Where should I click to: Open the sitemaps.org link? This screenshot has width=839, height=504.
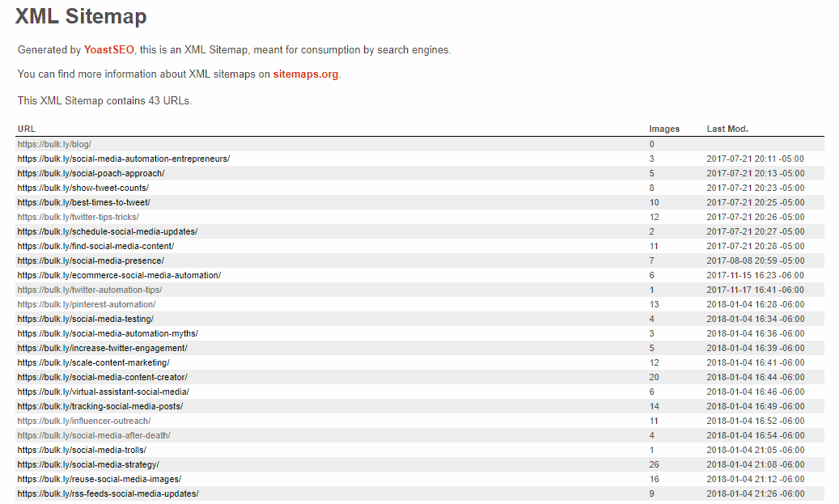point(306,74)
